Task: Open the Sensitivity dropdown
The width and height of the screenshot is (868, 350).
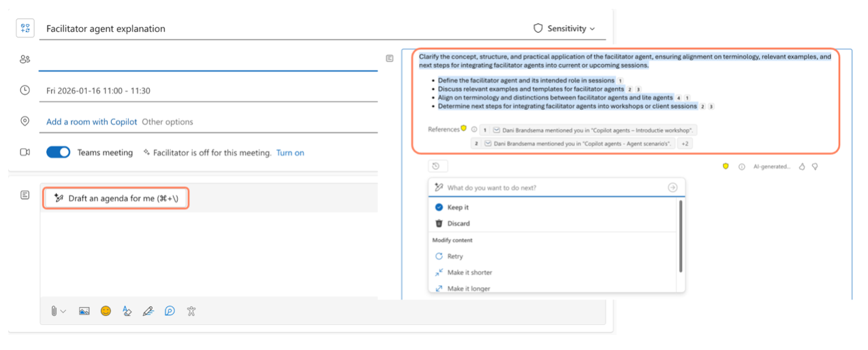Action: click(564, 29)
